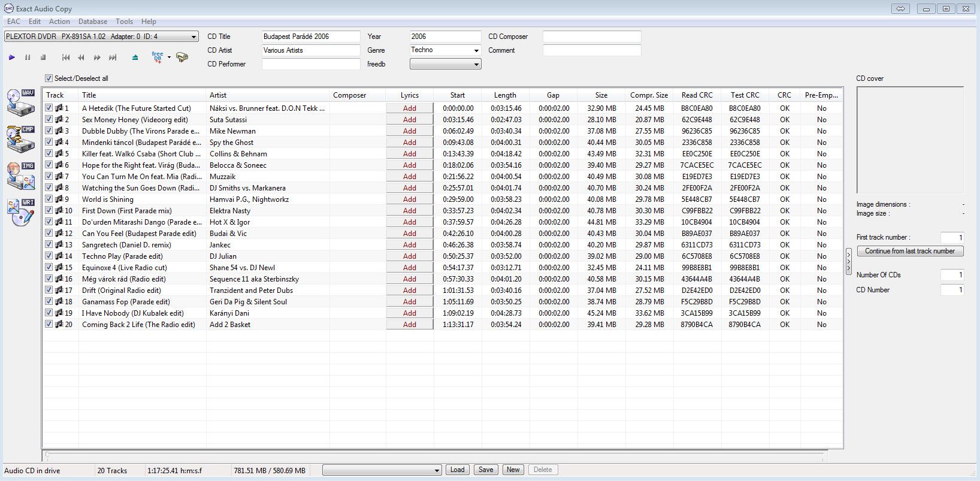980x481 pixels.
Task: Eject the CD with eject icon
Action: (x=135, y=58)
